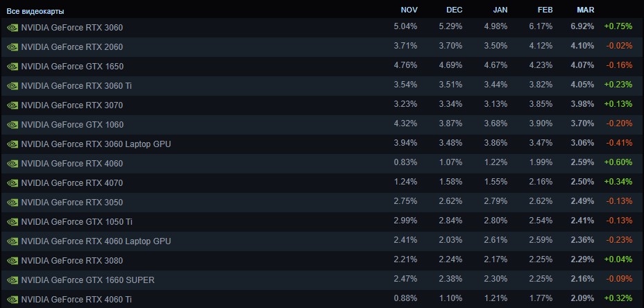The width and height of the screenshot is (644, 308).
Task: Click NVIDIA icon beside RTX 3080
Action: click(12, 261)
